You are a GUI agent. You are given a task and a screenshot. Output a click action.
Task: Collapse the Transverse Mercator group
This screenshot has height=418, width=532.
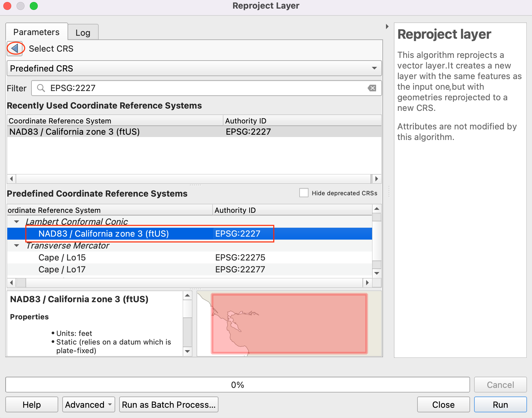17,246
